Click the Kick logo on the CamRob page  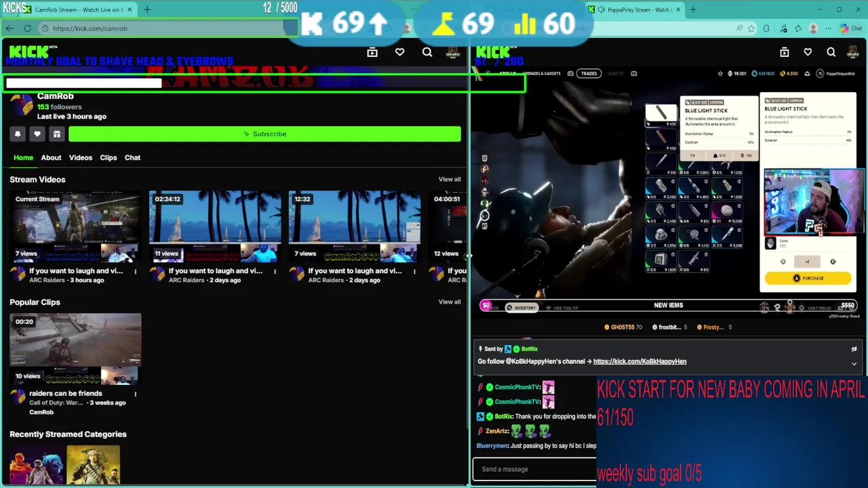coord(28,52)
